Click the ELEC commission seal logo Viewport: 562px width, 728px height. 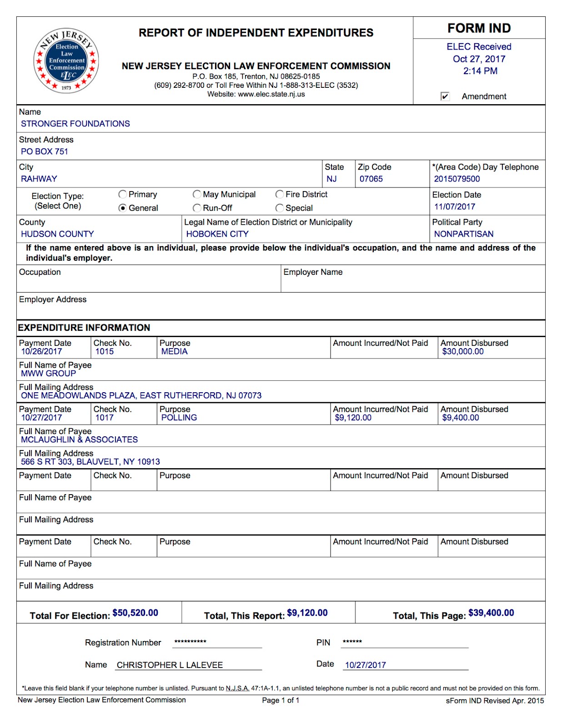(66, 61)
